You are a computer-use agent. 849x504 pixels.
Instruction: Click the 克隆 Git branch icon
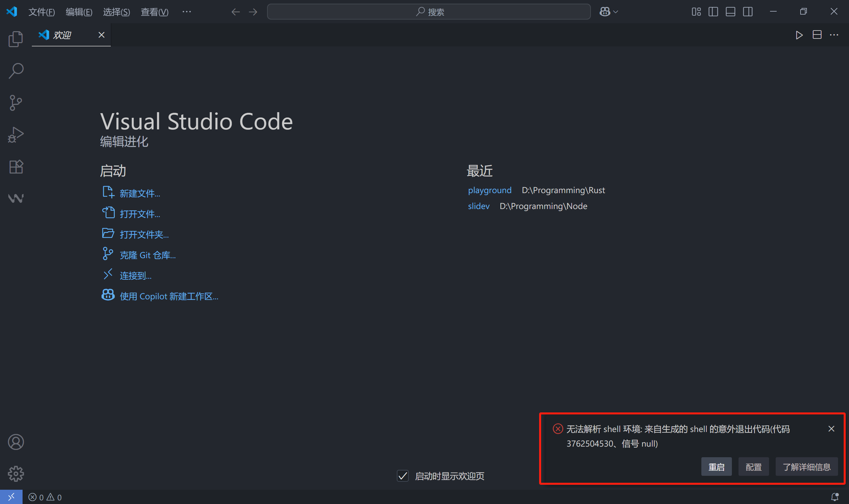pyautogui.click(x=107, y=254)
